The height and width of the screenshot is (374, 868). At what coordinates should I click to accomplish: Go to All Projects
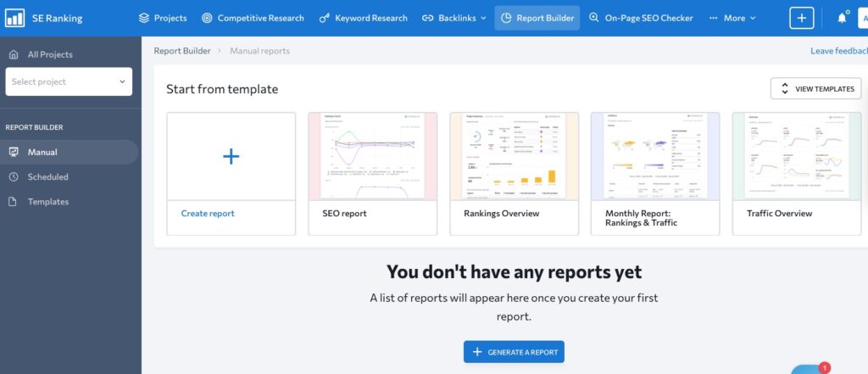tap(50, 54)
